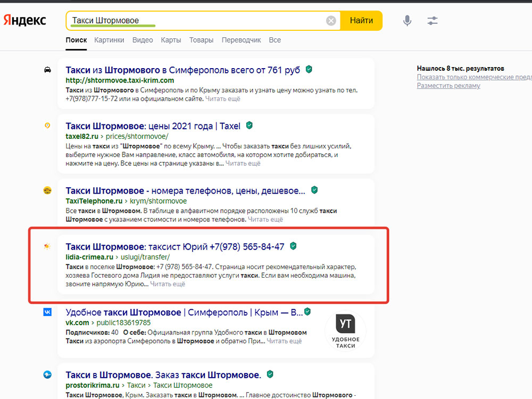The image size is (532, 399).
Task: Click Показать только коммерческие предложения link
Action: [x=475, y=77]
